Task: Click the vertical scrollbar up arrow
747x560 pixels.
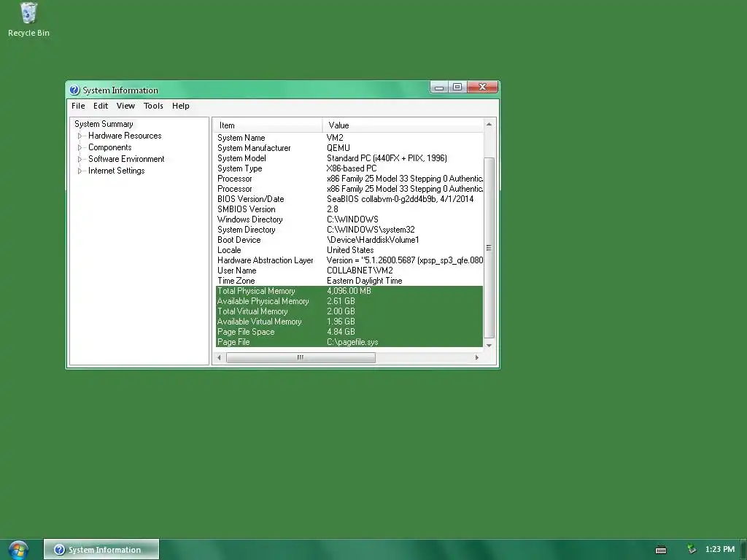Action: coord(489,124)
